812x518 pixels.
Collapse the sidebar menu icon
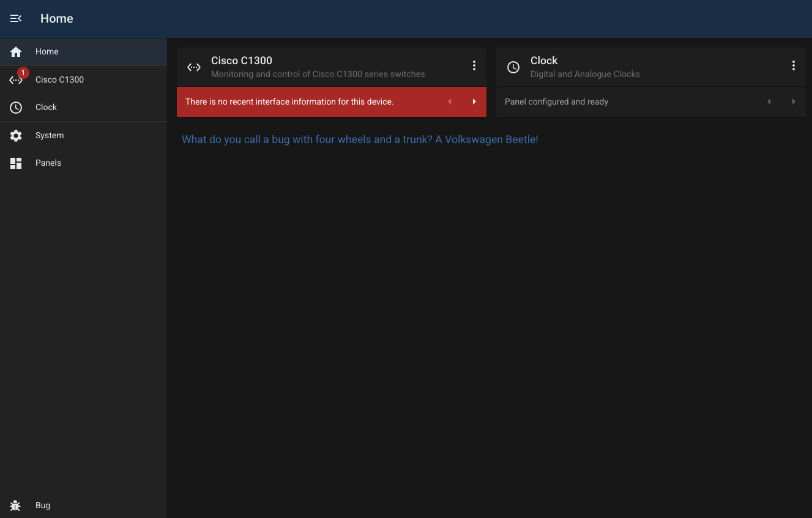tap(16, 18)
